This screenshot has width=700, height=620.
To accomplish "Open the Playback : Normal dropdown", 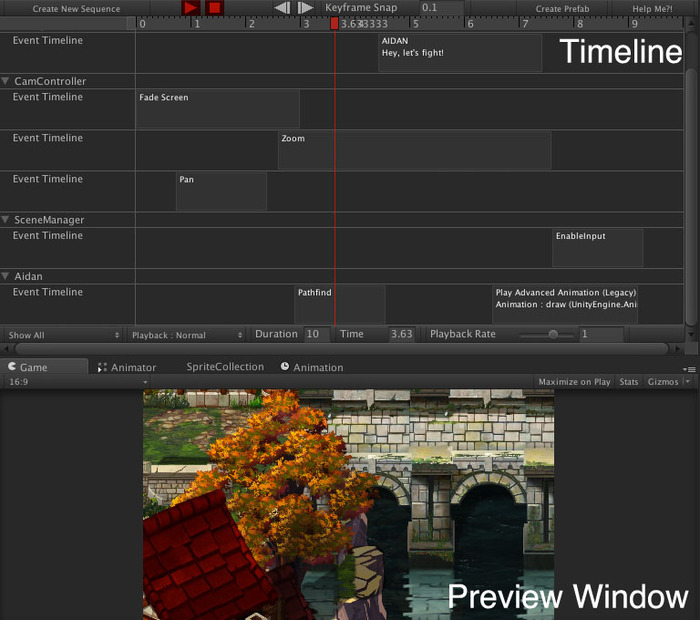I will pyautogui.click(x=186, y=335).
